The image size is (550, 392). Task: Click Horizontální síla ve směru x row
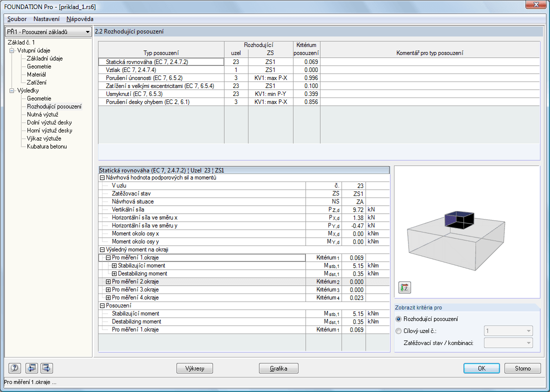(244, 217)
